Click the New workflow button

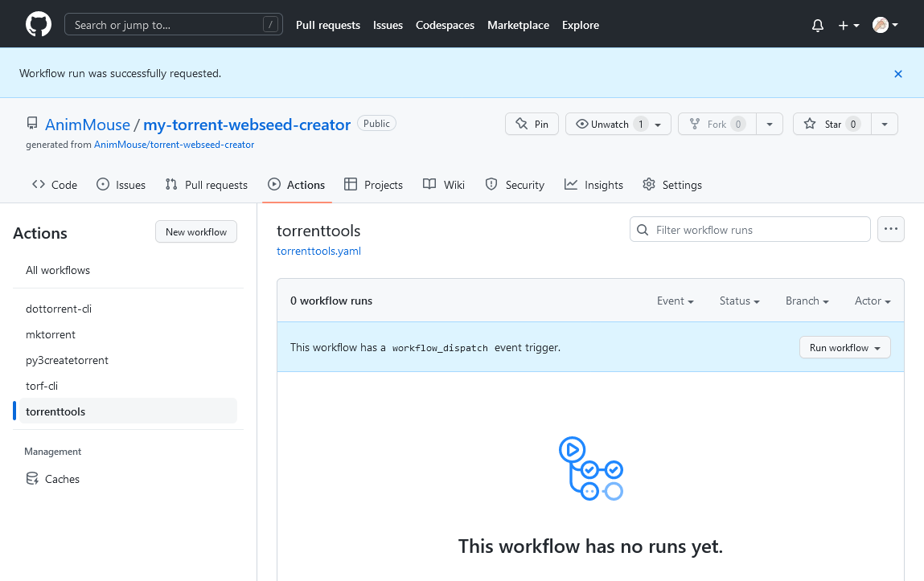coord(196,232)
